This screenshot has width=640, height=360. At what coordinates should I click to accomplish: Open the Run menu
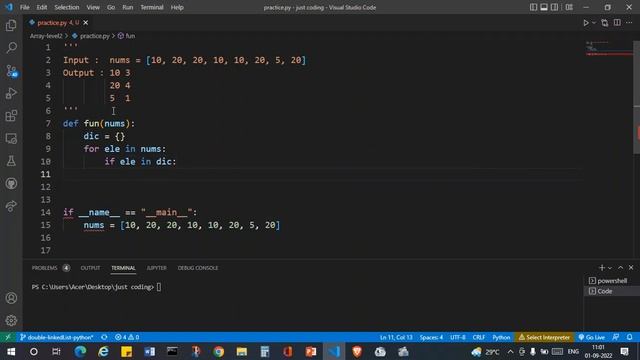tap(128, 7)
